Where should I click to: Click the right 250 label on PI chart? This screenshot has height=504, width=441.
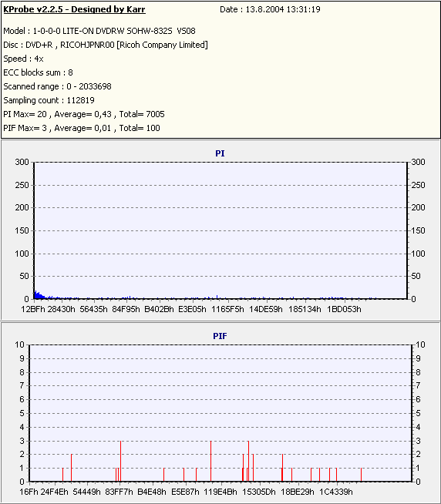coord(419,185)
